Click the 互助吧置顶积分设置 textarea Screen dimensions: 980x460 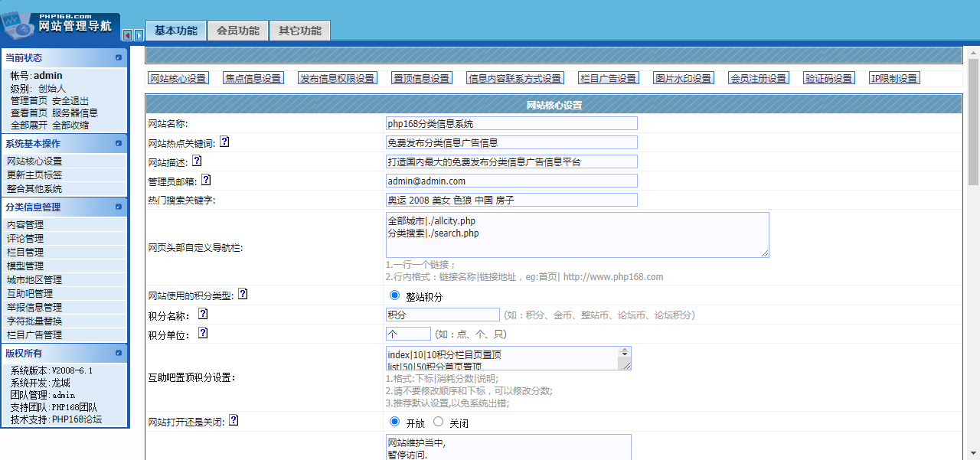(x=508, y=358)
